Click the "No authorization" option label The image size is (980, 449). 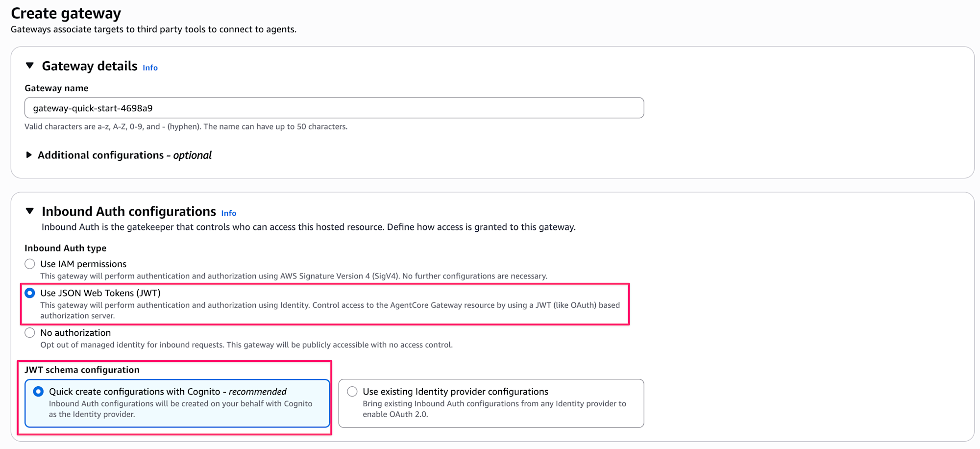(75, 333)
